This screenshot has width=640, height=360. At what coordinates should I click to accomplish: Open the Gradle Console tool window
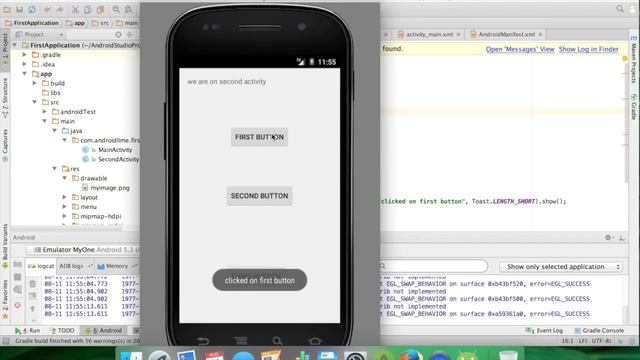[599, 331]
